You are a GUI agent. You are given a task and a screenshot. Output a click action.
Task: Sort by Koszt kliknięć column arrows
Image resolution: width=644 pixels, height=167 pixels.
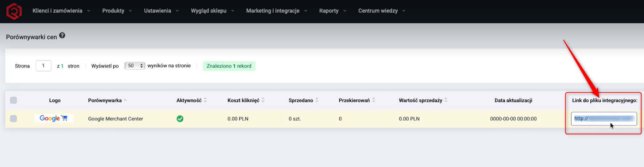tap(263, 100)
